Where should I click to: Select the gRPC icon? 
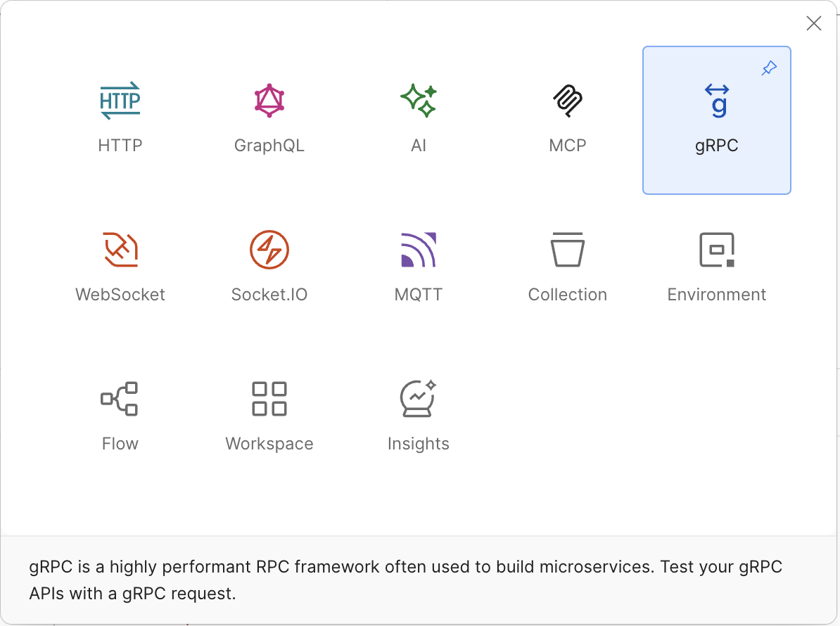coord(717,101)
